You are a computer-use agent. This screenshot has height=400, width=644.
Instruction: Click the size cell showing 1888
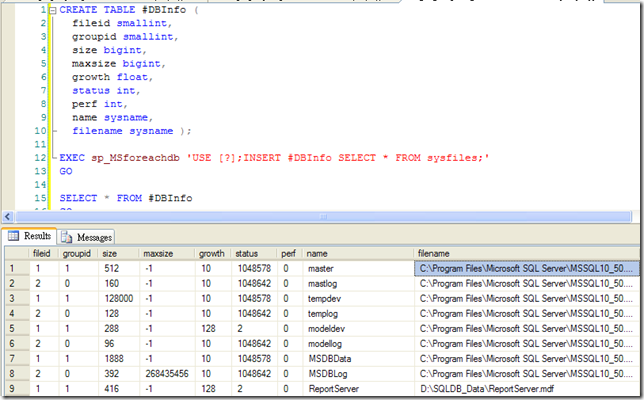(x=119, y=359)
